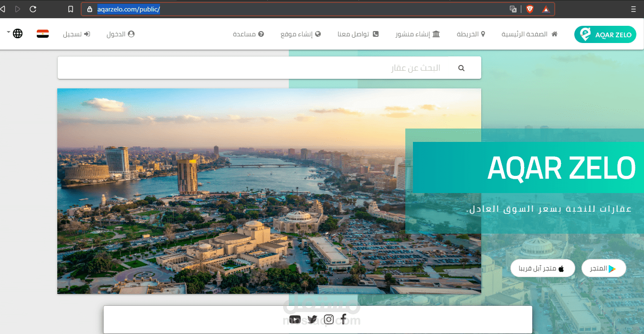The height and width of the screenshot is (334, 644).
Task: Click the magnifier search icon
Action: coord(461,68)
